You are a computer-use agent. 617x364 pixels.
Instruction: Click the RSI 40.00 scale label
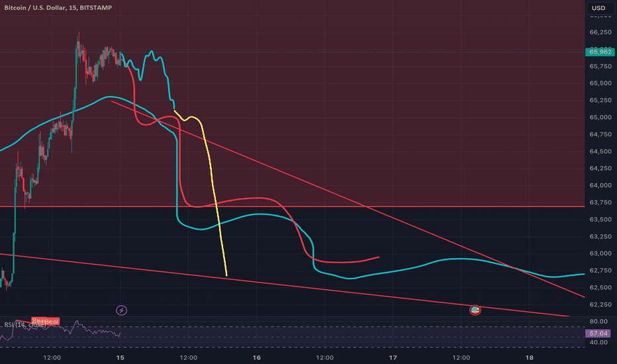click(x=600, y=342)
